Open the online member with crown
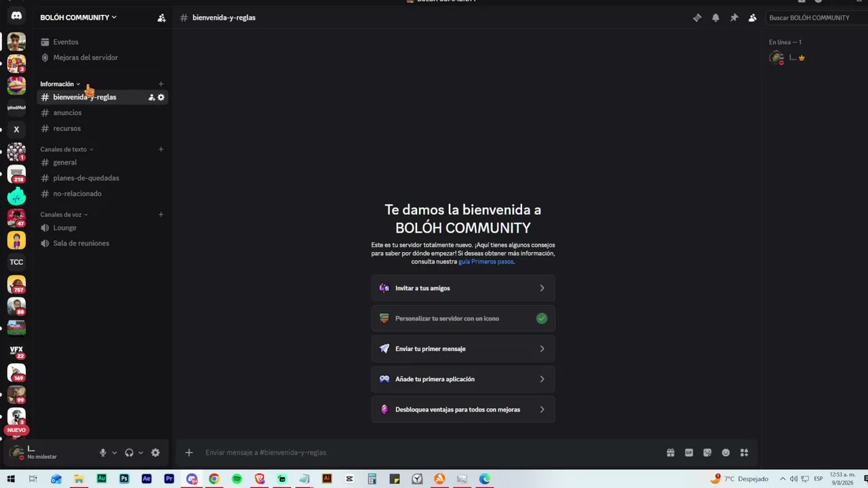 coord(812,58)
